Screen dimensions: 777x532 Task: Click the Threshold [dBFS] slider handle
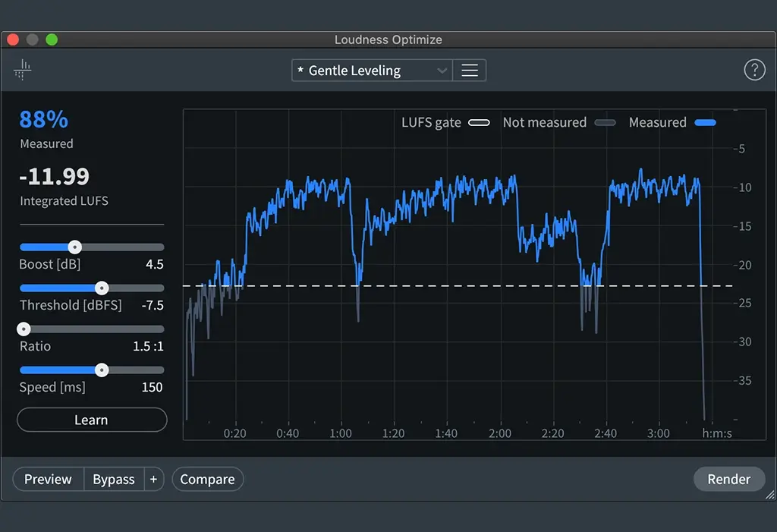pos(102,288)
